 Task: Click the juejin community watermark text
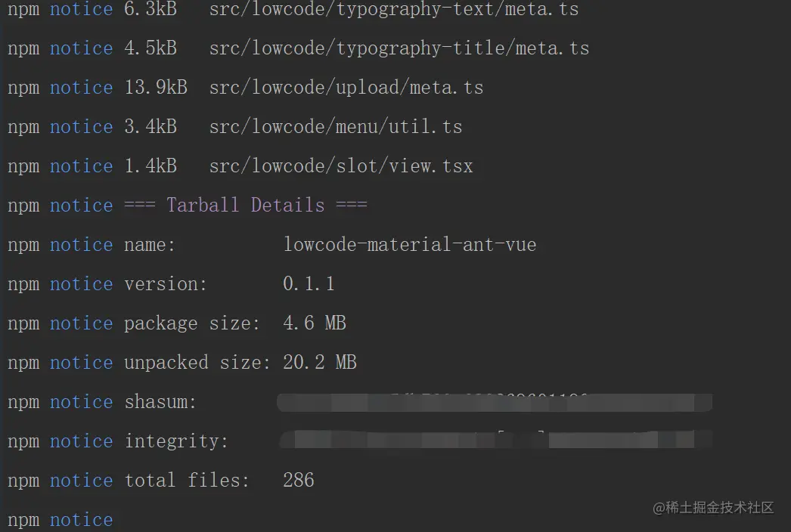coord(713,507)
